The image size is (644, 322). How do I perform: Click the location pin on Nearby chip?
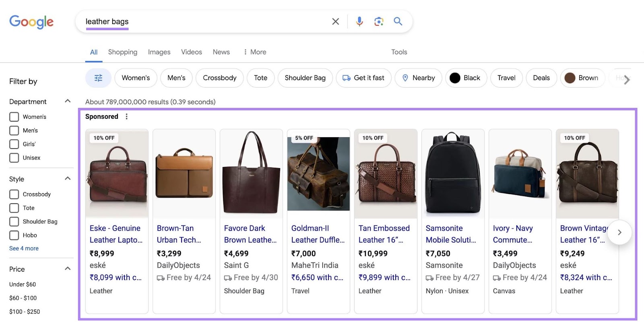pyautogui.click(x=405, y=78)
